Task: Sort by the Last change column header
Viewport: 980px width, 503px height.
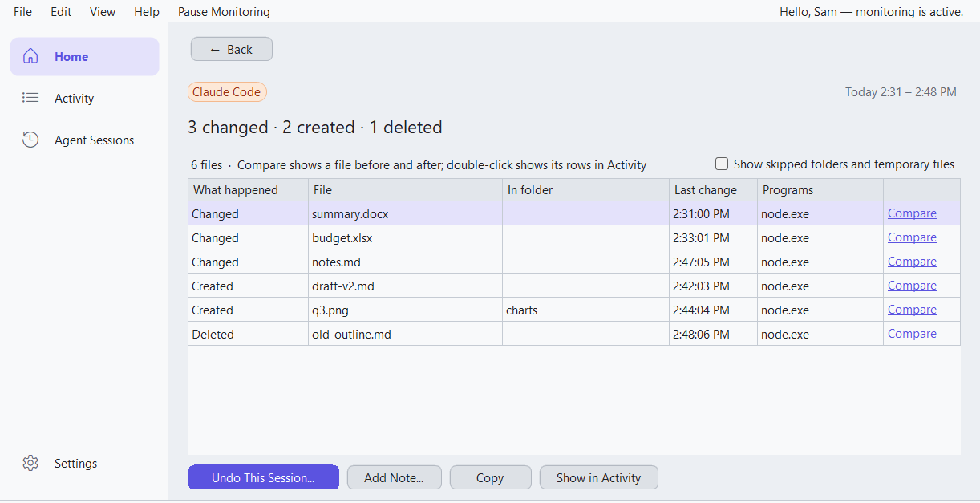Action: (713, 190)
